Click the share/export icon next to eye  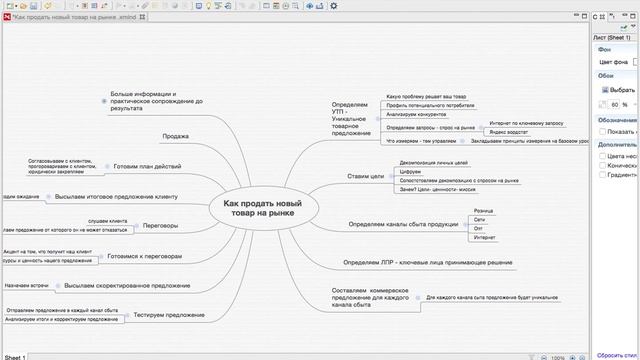pyautogui.click(x=320, y=6)
